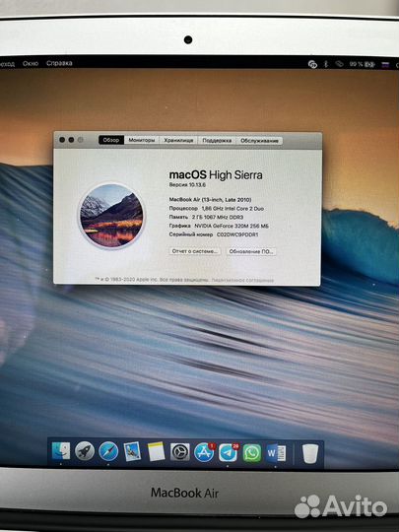Click the input language flag in menu bar
399x532 pixels.
385,65
